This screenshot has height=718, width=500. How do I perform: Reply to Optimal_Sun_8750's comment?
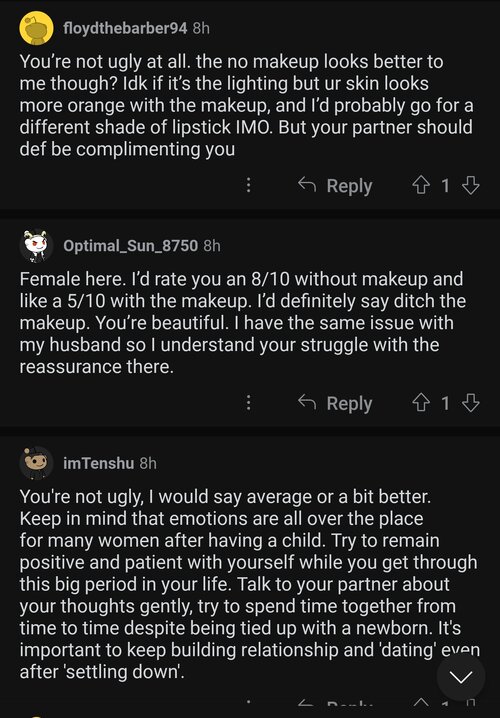click(x=335, y=403)
